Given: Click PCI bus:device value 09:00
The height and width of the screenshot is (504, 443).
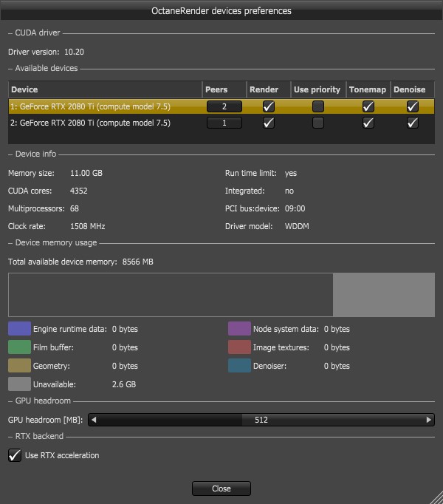Looking at the screenshot, I should (295, 208).
